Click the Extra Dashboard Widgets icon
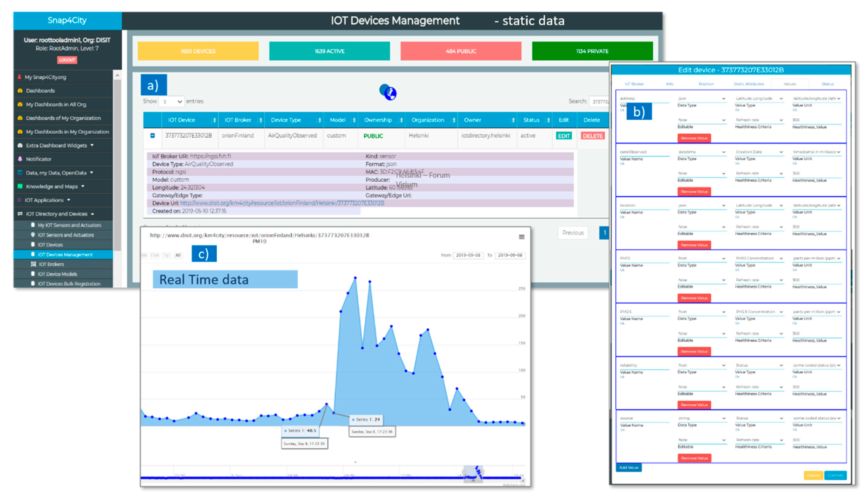Screen dimensions: 868x498 click(x=20, y=145)
